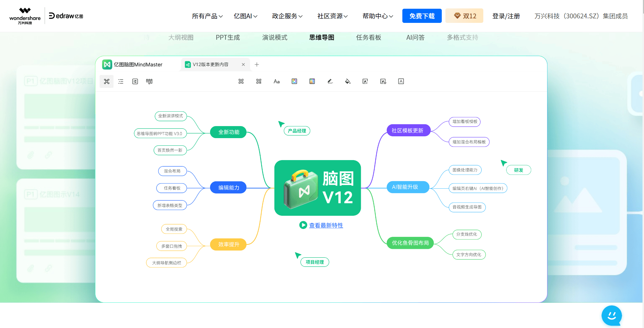Select the 思维导图 feature tab
644x328 pixels.
322,38
